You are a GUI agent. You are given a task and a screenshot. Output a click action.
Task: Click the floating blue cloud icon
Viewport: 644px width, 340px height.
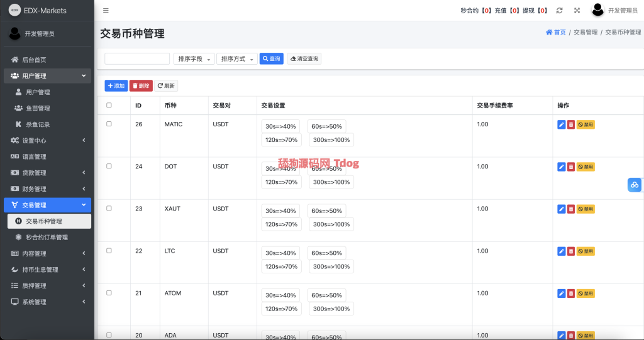coord(635,185)
